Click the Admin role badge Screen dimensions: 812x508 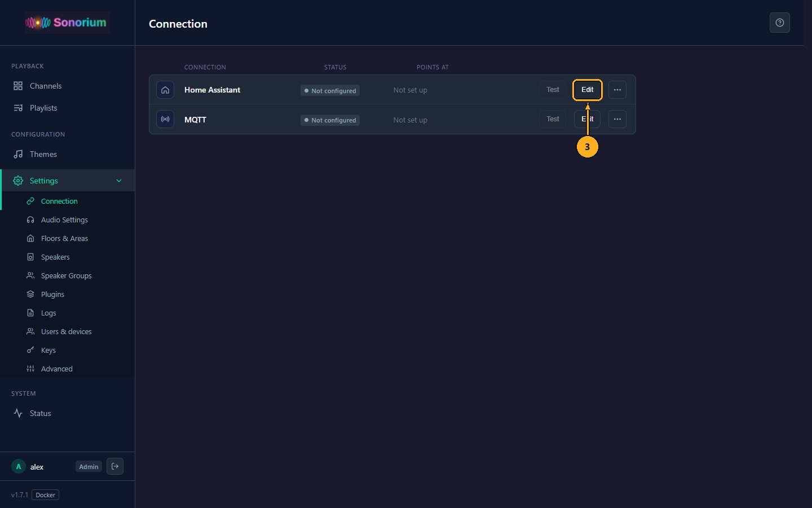coord(89,467)
